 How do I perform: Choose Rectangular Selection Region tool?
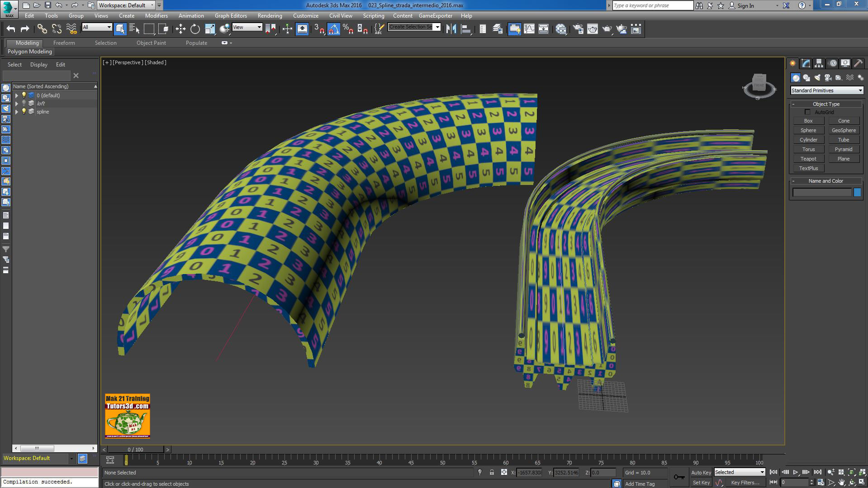[149, 29]
